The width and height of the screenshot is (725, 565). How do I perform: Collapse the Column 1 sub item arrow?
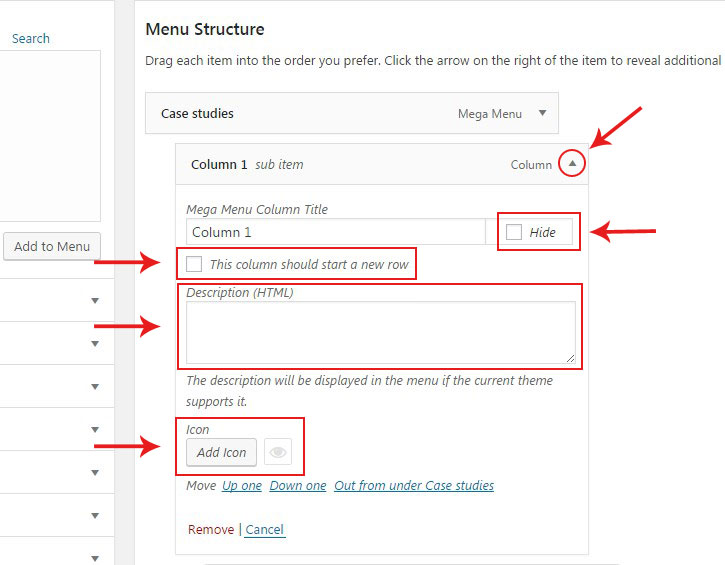pyautogui.click(x=572, y=164)
